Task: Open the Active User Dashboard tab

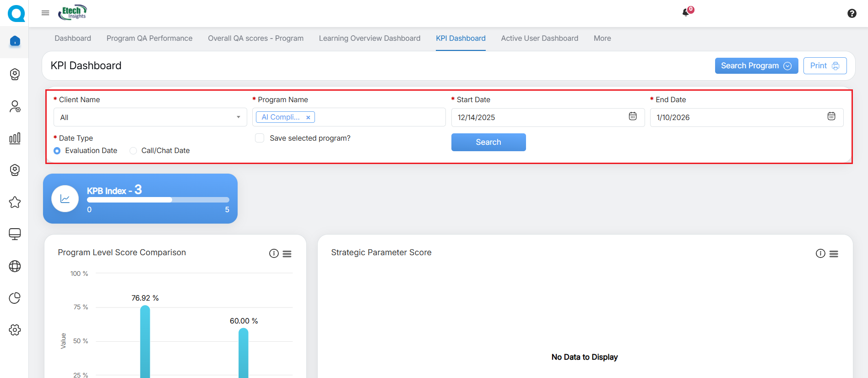Action: pos(539,38)
